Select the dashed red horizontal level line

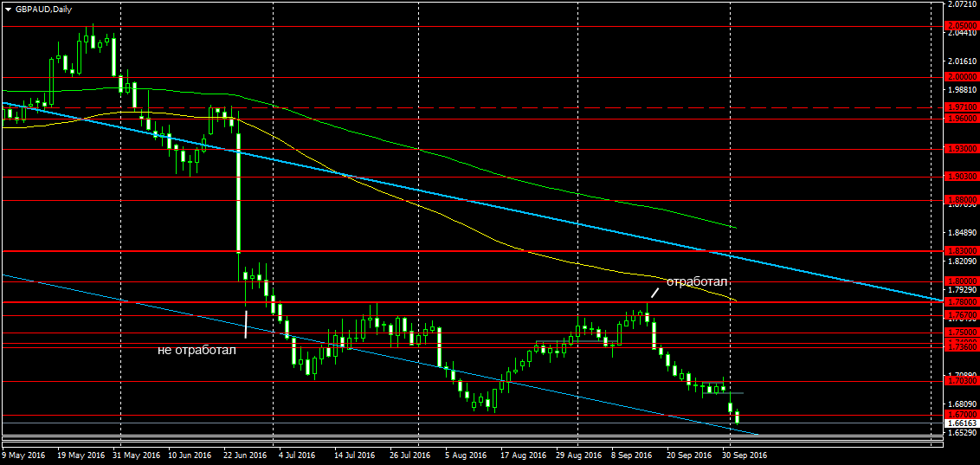(474, 108)
